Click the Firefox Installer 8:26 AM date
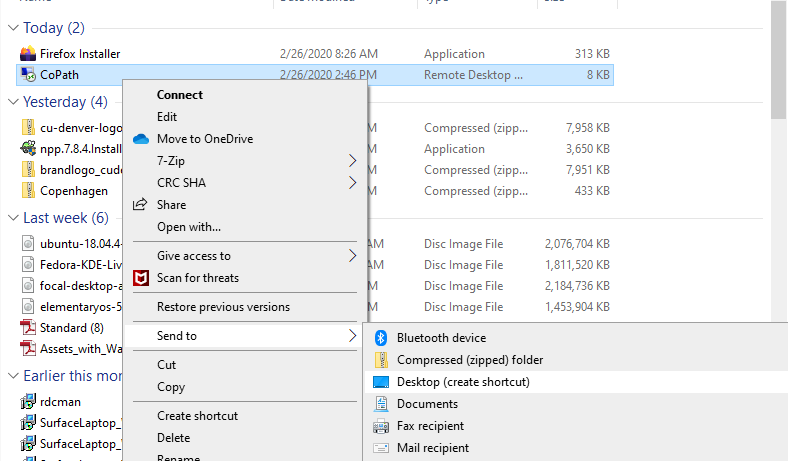Viewport: 788px width, 461px height. click(329, 54)
